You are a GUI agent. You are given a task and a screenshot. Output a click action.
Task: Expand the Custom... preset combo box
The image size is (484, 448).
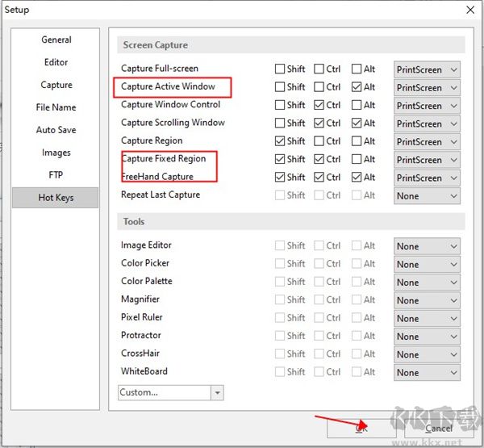170,392
